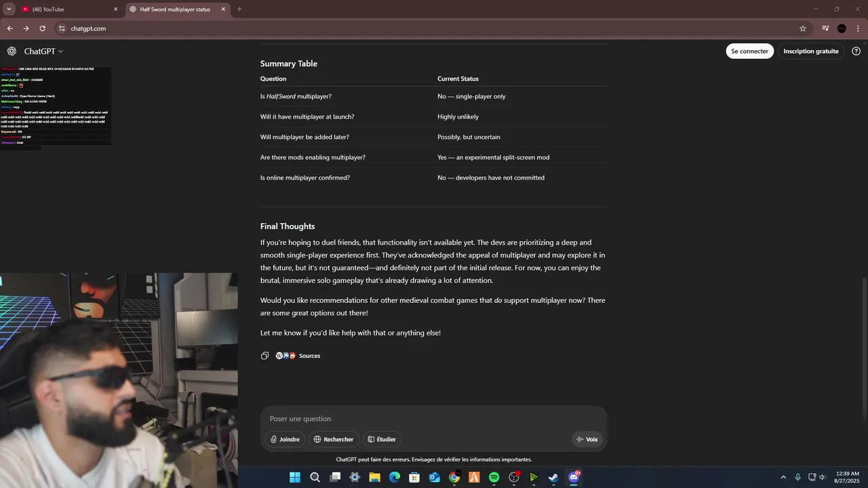Screen dimensions: 868x488
Task: Start voice mode with Voix button
Action: click(587, 439)
